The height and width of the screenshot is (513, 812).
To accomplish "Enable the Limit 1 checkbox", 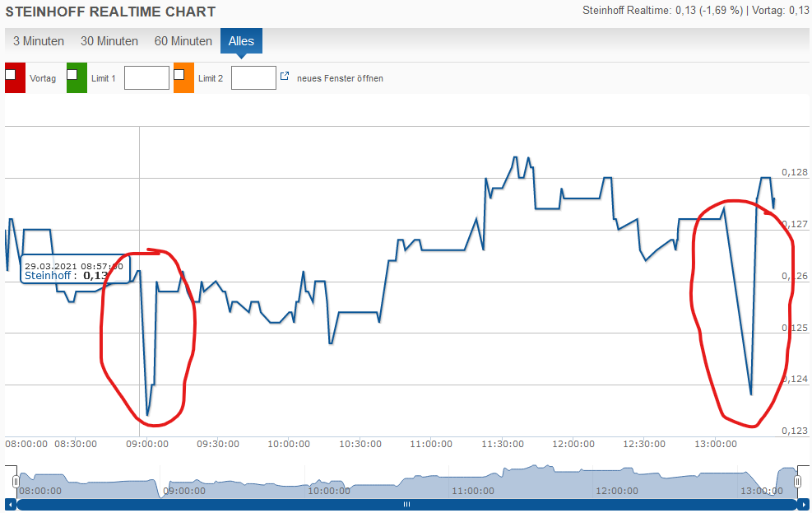I will click(x=72, y=75).
